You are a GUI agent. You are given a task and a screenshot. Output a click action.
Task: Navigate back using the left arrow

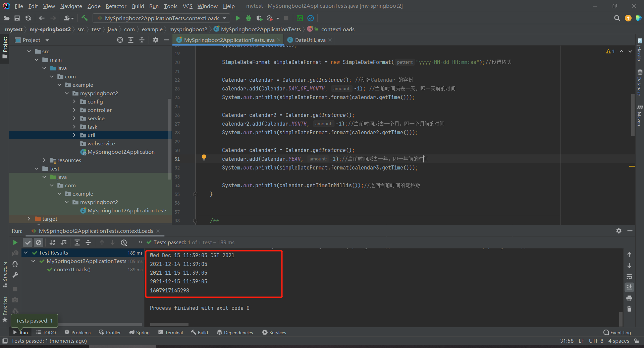click(x=42, y=18)
